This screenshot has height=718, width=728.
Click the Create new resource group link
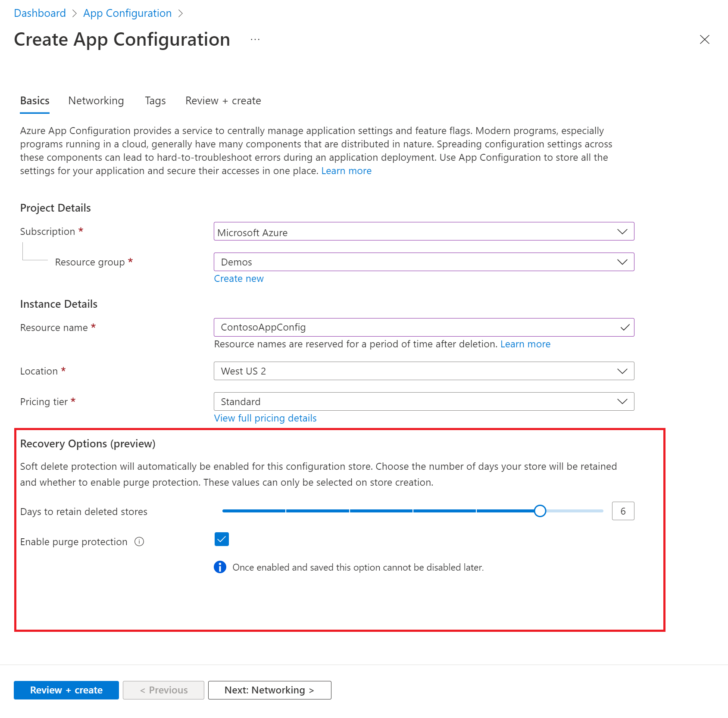point(239,279)
